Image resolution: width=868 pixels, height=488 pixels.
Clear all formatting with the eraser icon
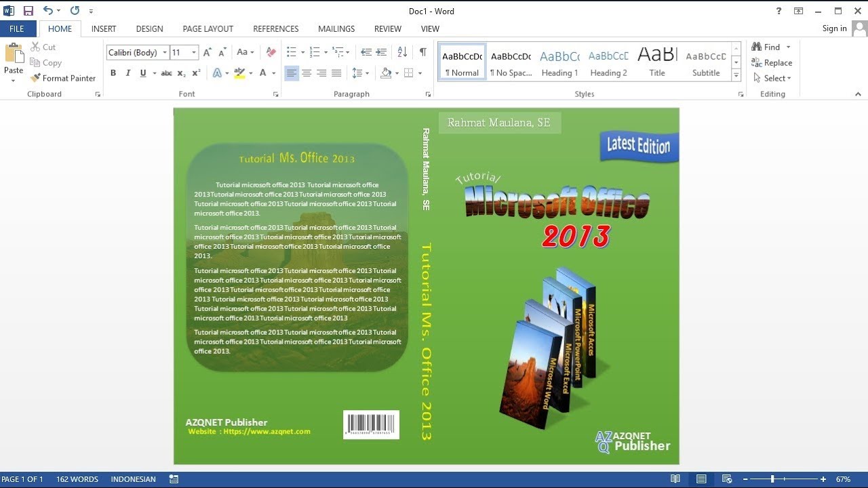point(271,52)
